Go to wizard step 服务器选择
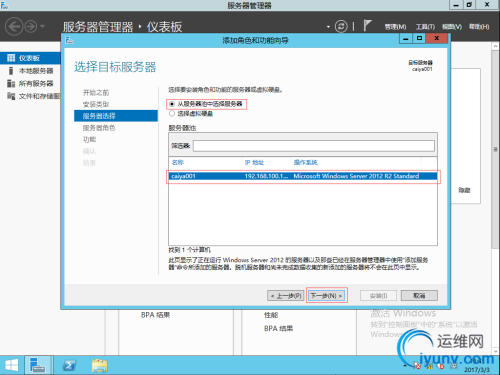Image resolution: width=500 pixels, height=375 pixels. [116, 116]
